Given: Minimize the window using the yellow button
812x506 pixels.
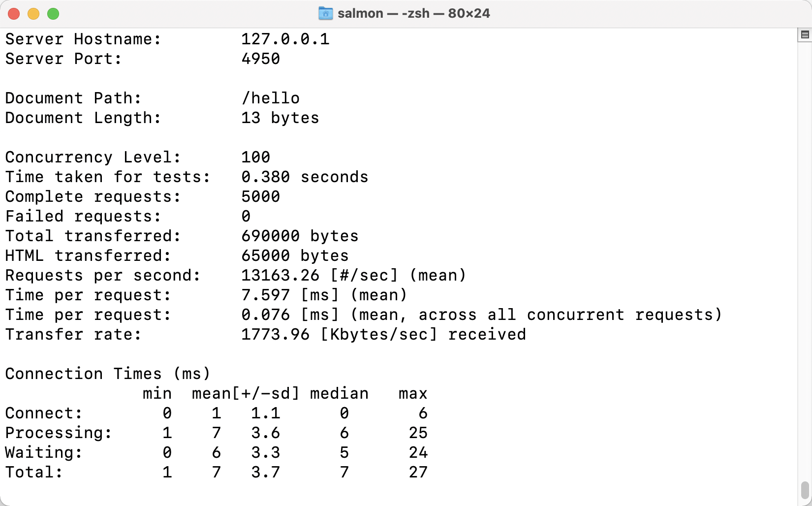Looking at the screenshot, I should click(x=33, y=14).
